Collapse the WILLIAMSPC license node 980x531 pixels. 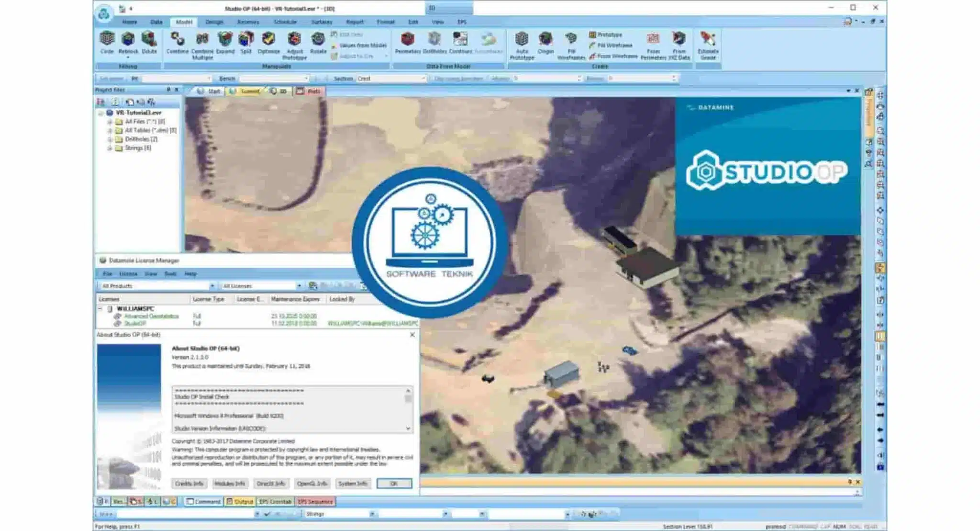pyautogui.click(x=100, y=309)
